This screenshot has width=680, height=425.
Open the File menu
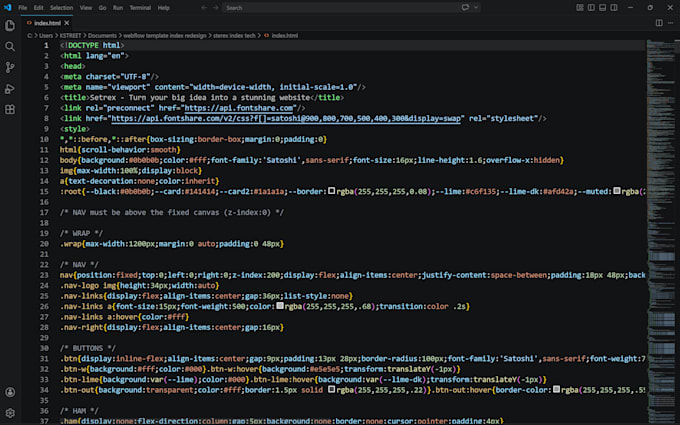(x=23, y=8)
